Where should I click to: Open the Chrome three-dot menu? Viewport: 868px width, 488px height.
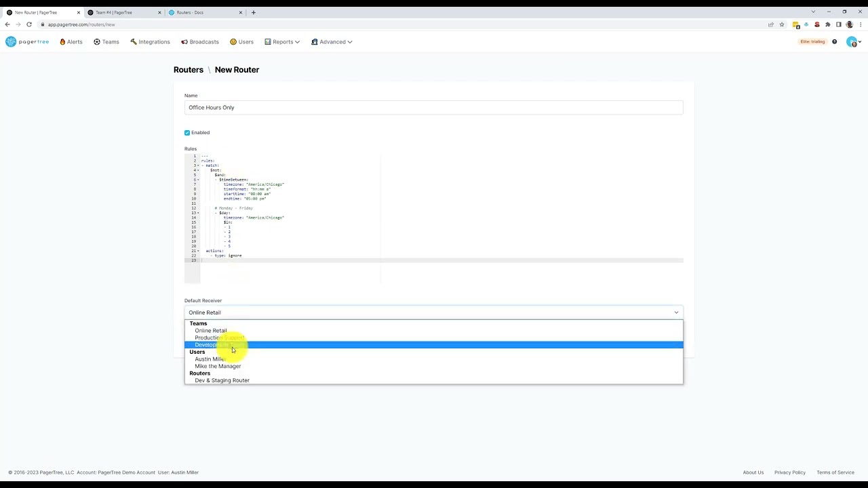point(861,24)
